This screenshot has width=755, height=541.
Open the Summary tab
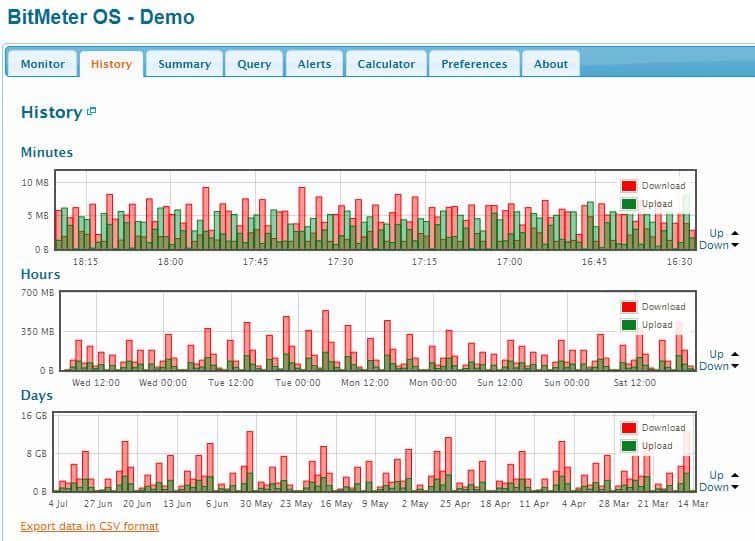[x=184, y=64]
